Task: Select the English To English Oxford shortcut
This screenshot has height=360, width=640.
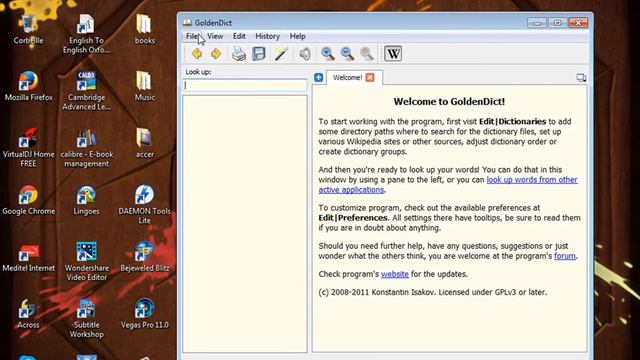Action: [x=86, y=33]
